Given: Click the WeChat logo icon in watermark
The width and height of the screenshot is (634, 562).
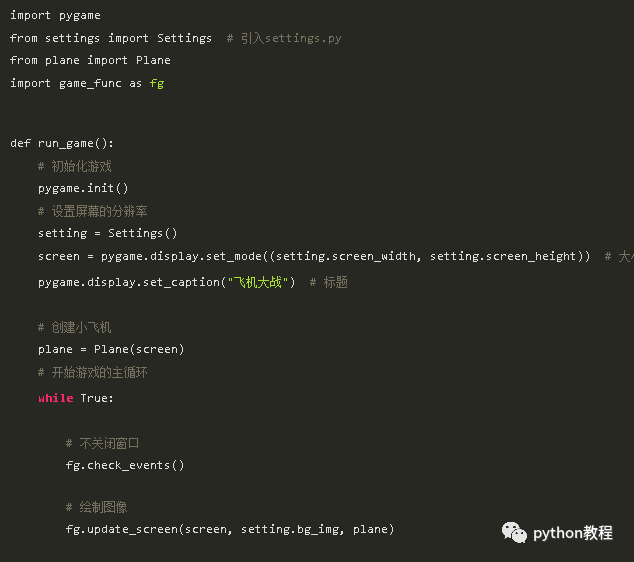Looking at the screenshot, I should coord(514,532).
